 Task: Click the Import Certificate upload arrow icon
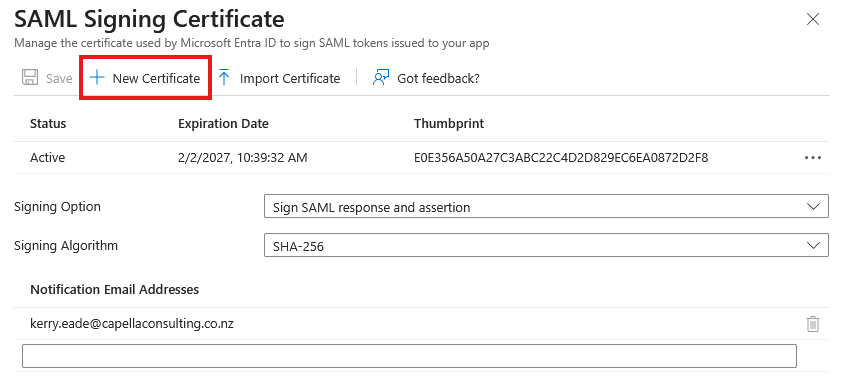(224, 78)
